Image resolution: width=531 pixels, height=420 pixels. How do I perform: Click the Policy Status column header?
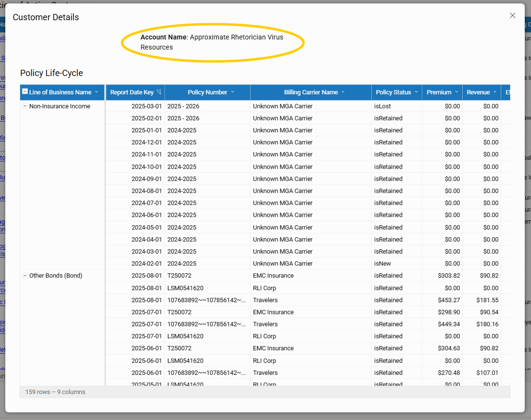pyautogui.click(x=393, y=92)
